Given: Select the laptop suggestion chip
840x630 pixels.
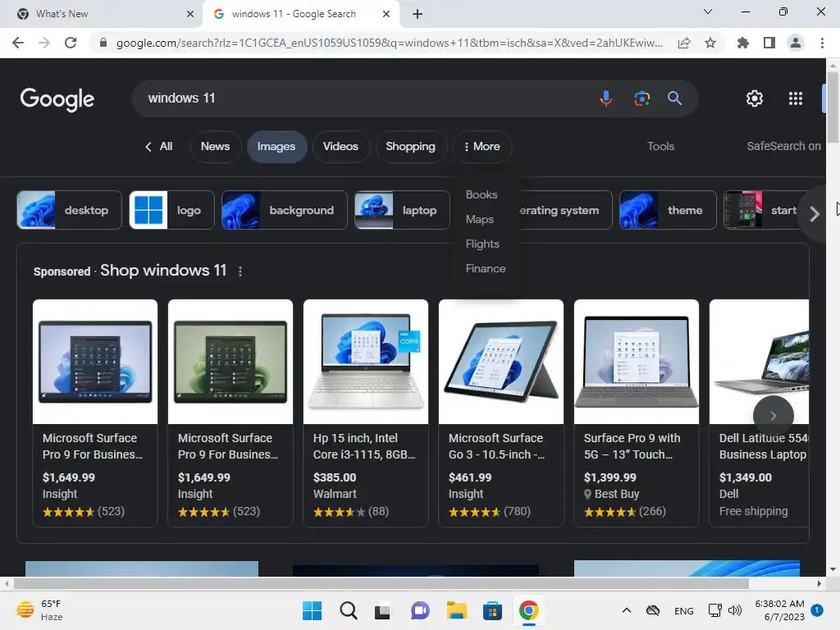Looking at the screenshot, I should pyautogui.click(x=402, y=210).
